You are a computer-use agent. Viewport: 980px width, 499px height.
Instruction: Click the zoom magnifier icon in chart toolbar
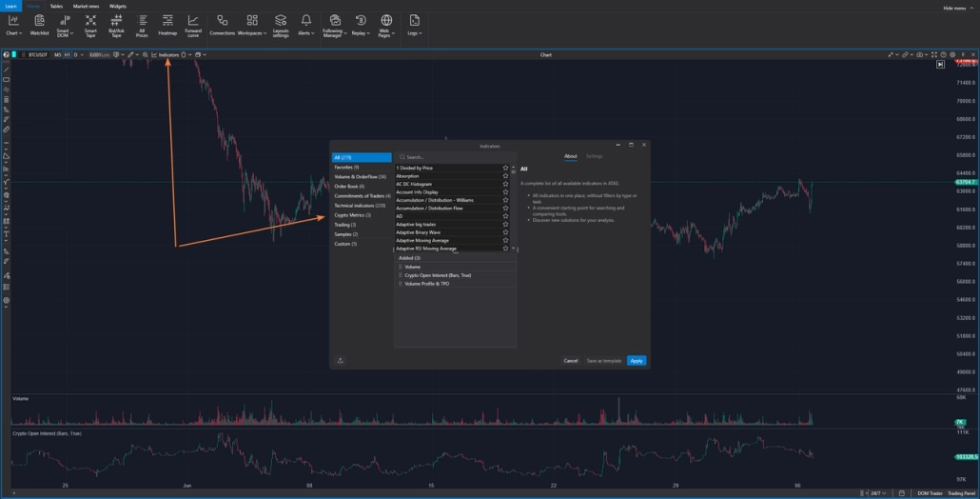[x=145, y=55]
